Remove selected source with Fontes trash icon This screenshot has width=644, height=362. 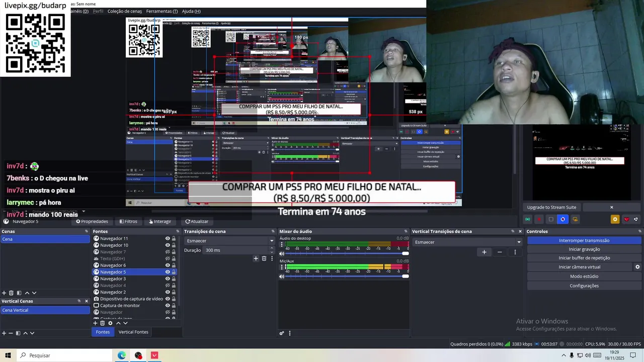pyautogui.click(x=102, y=323)
